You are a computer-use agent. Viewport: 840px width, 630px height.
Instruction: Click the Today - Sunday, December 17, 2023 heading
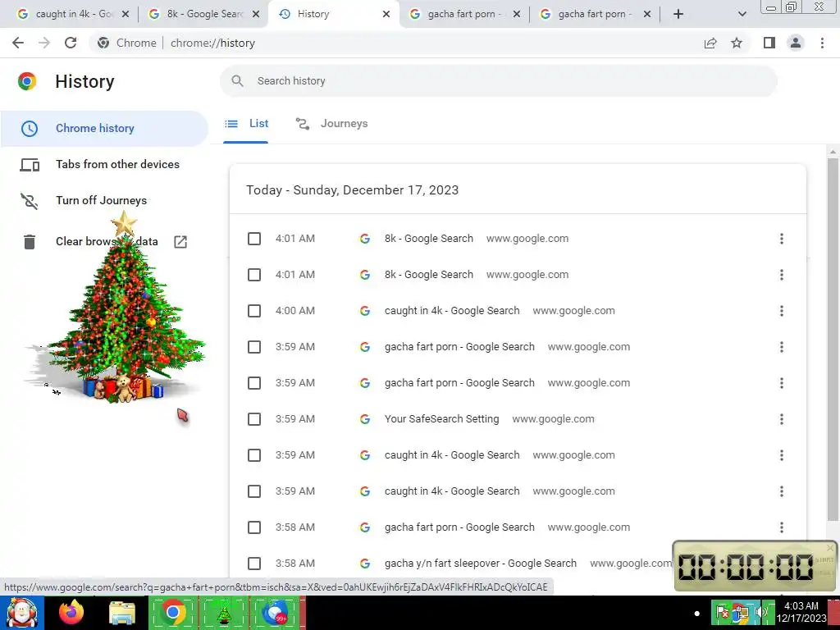coord(353,190)
